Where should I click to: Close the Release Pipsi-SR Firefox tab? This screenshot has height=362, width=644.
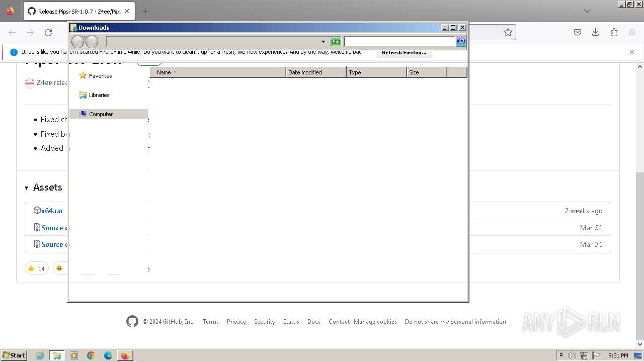coord(127,11)
